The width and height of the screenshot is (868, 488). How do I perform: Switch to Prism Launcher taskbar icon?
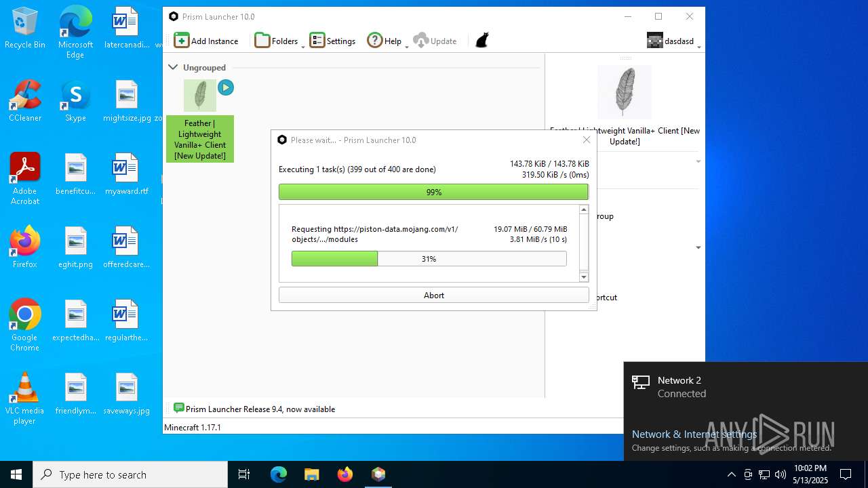(x=378, y=474)
